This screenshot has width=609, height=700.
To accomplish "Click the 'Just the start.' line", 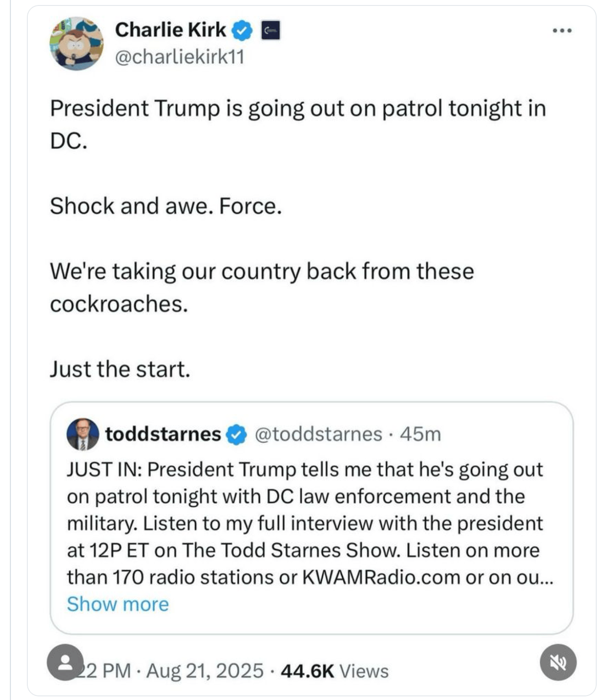I will pyautogui.click(x=120, y=369).
